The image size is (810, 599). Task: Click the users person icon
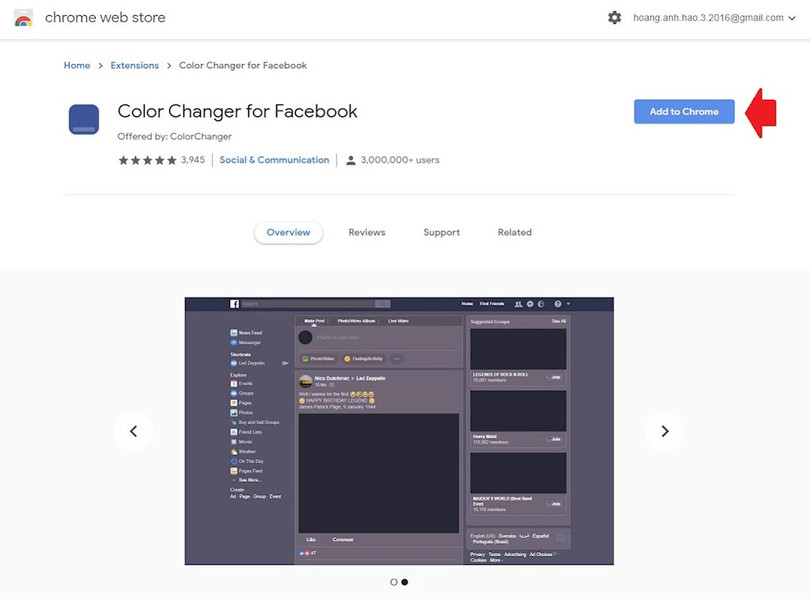pos(350,160)
